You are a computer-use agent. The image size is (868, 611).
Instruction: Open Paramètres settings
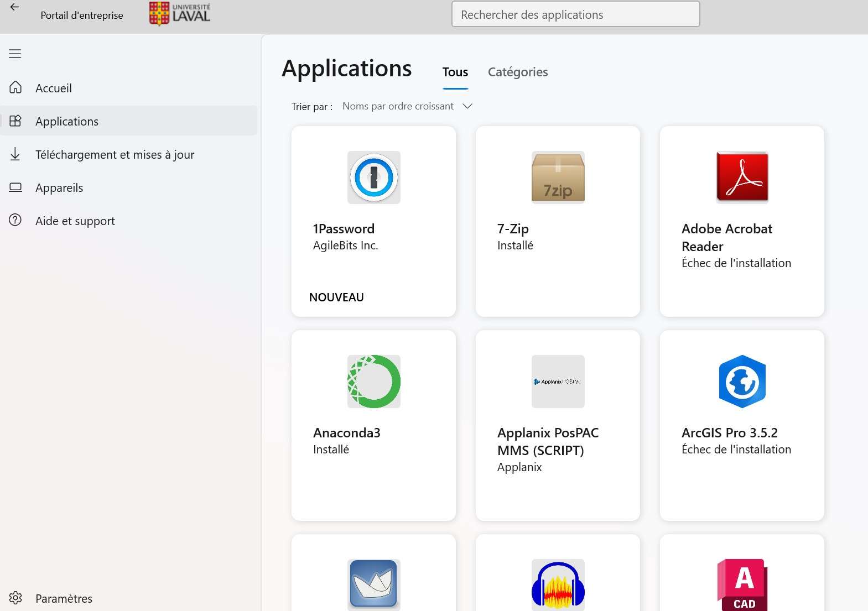tap(63, 598)
